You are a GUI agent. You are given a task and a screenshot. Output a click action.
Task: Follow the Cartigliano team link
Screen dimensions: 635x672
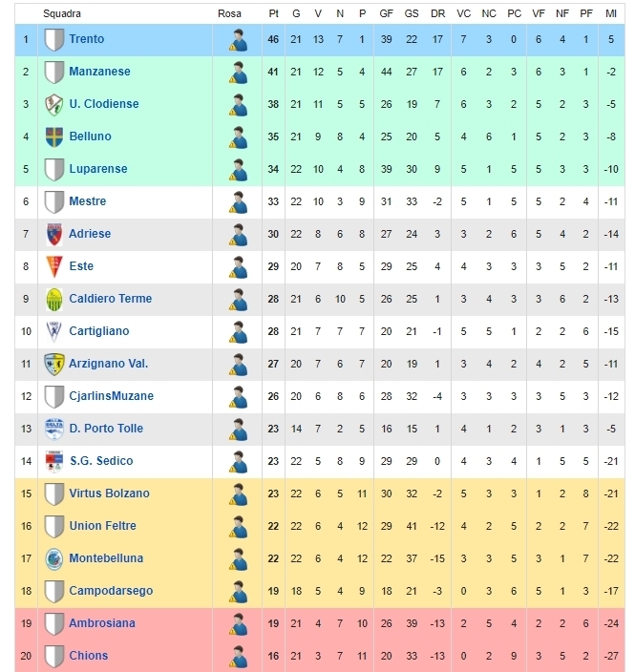click(99, 331)
